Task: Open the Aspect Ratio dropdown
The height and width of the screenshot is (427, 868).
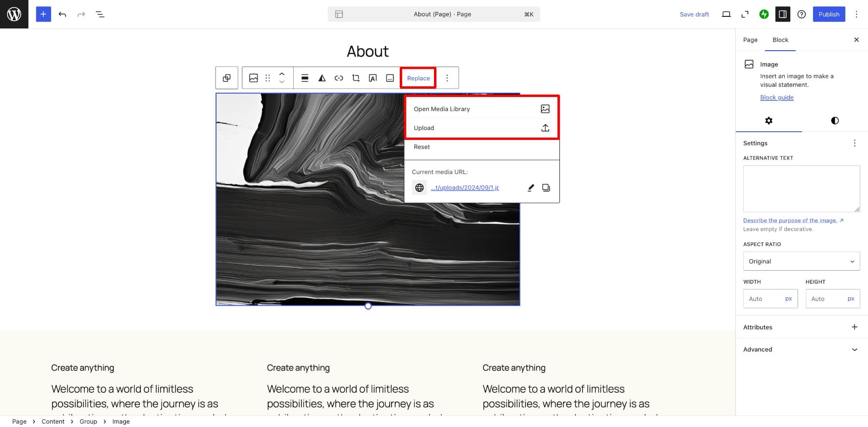Action: tap(801, 261)
